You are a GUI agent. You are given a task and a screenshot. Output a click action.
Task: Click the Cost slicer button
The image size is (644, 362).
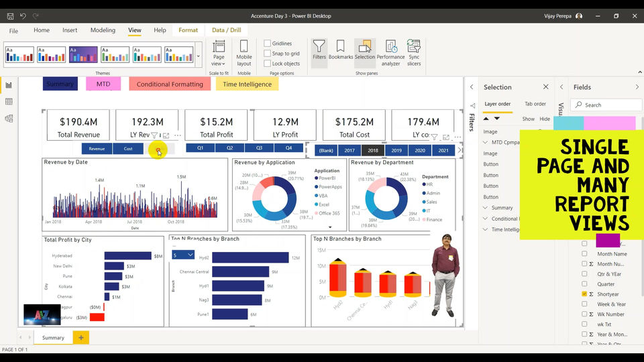click(x=128, y=149)
